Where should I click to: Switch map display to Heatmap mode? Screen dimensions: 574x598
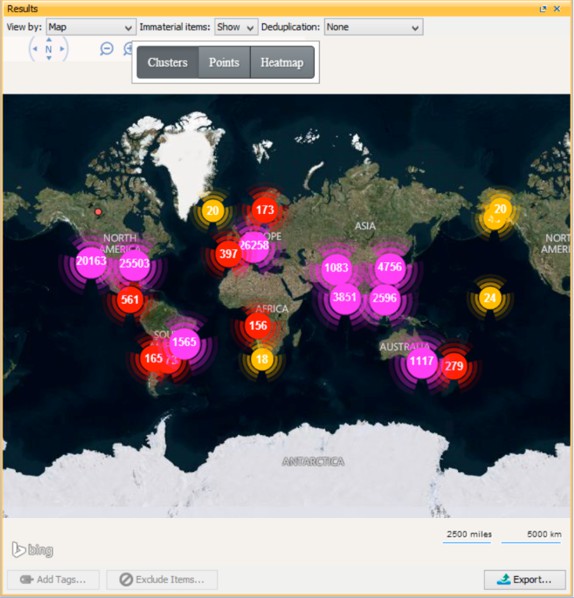pyautogui.click(x=282, y=62)
